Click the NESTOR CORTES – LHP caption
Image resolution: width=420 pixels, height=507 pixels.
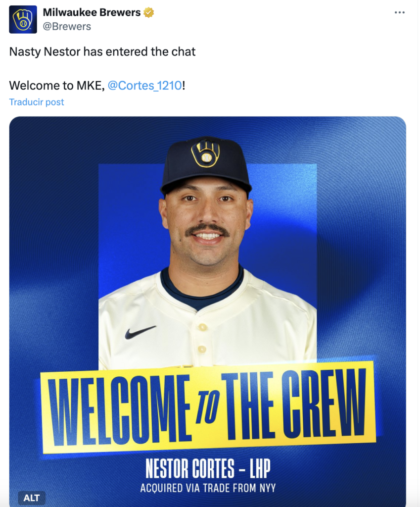click(208, 468)
